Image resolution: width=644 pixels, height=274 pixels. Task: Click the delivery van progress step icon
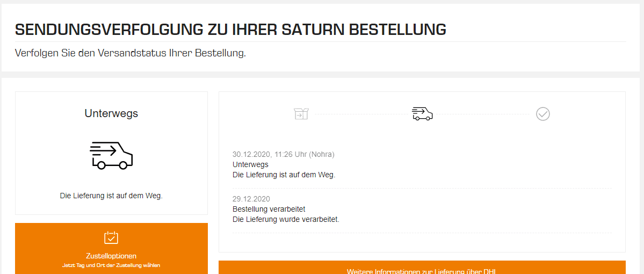[x=422, y=114]
